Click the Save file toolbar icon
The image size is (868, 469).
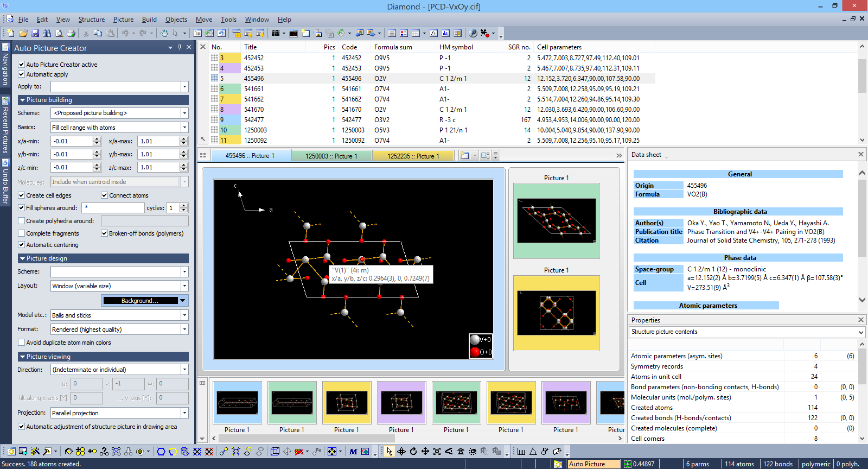click(35, 33)
